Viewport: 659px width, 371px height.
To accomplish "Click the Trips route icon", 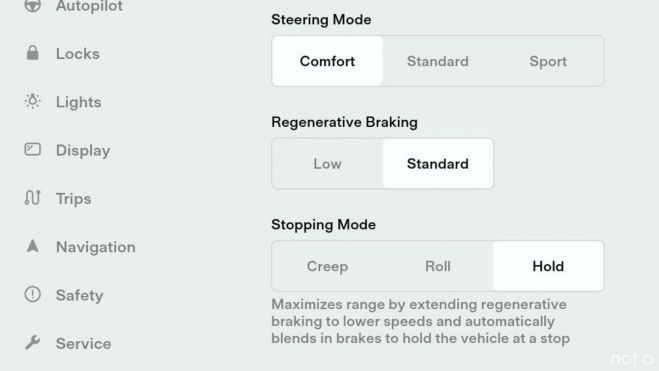I will tap(32, 197).
